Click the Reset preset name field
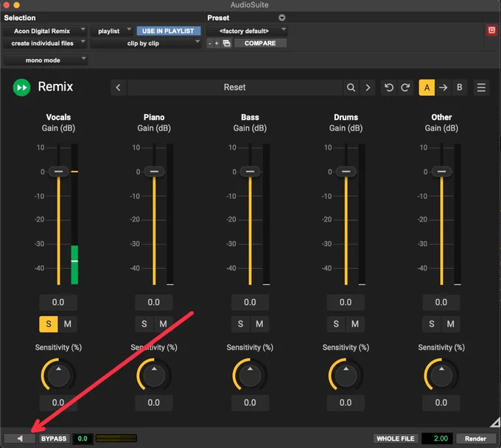Viewport: 501px width, 448px height. coord(235,87)
